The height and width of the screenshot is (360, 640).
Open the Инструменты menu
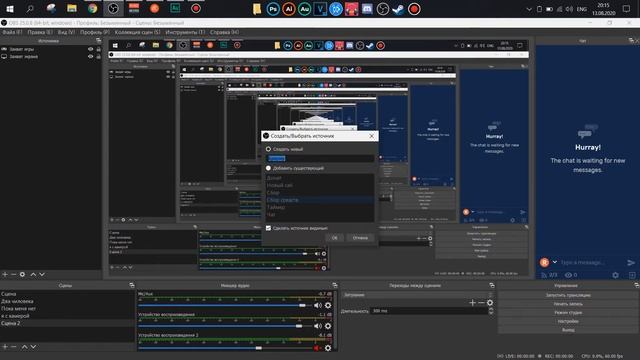pyautogui.click(x=185, y=32)
